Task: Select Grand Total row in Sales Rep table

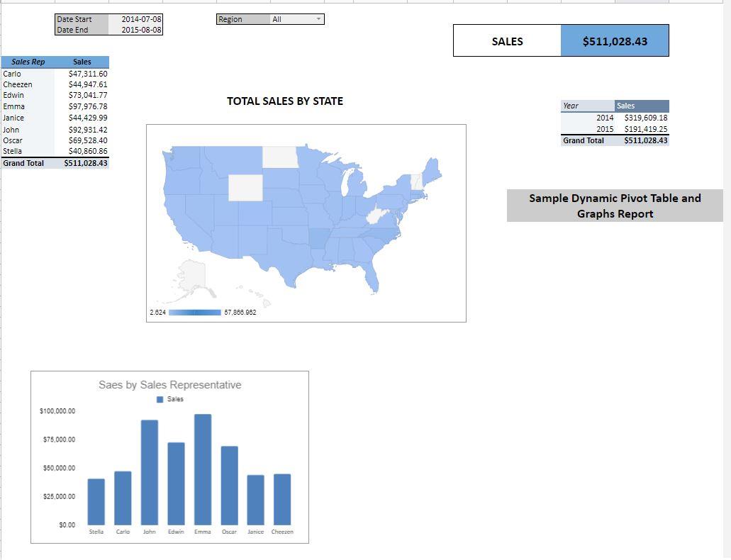Action: [55, 163]
